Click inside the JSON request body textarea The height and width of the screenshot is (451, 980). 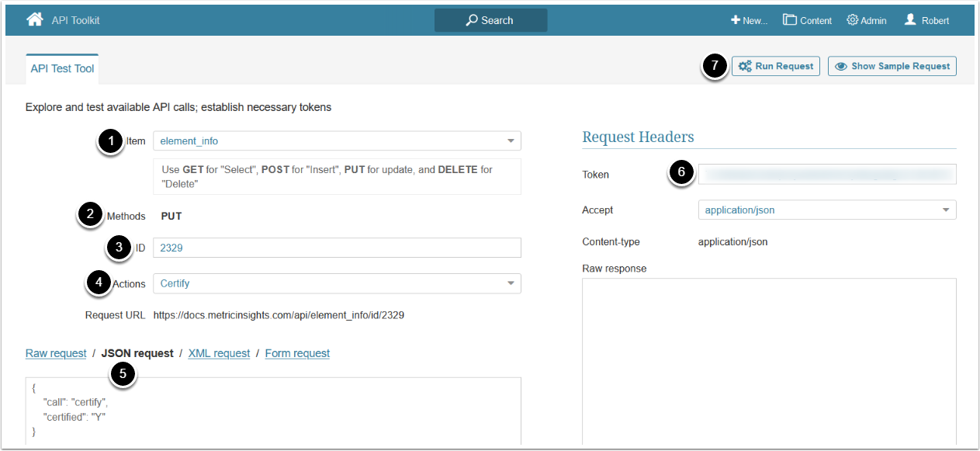pyautogui.click(x=273, y=411)
